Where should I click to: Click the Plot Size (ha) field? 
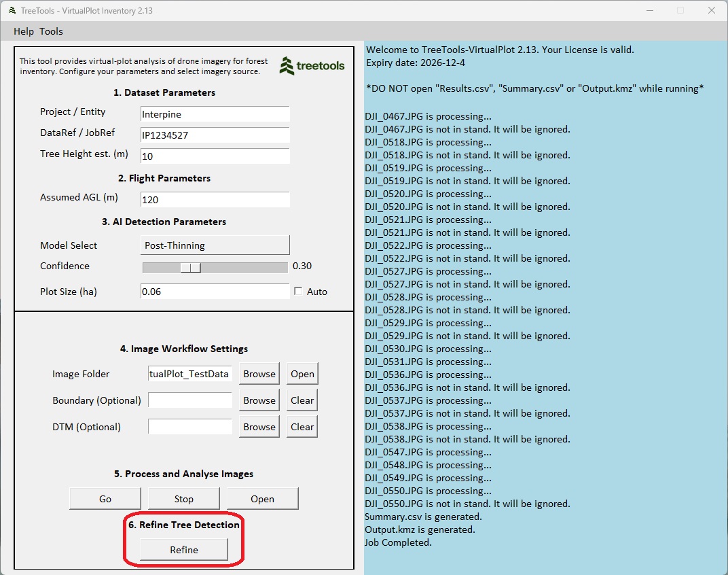click(215, 292)
